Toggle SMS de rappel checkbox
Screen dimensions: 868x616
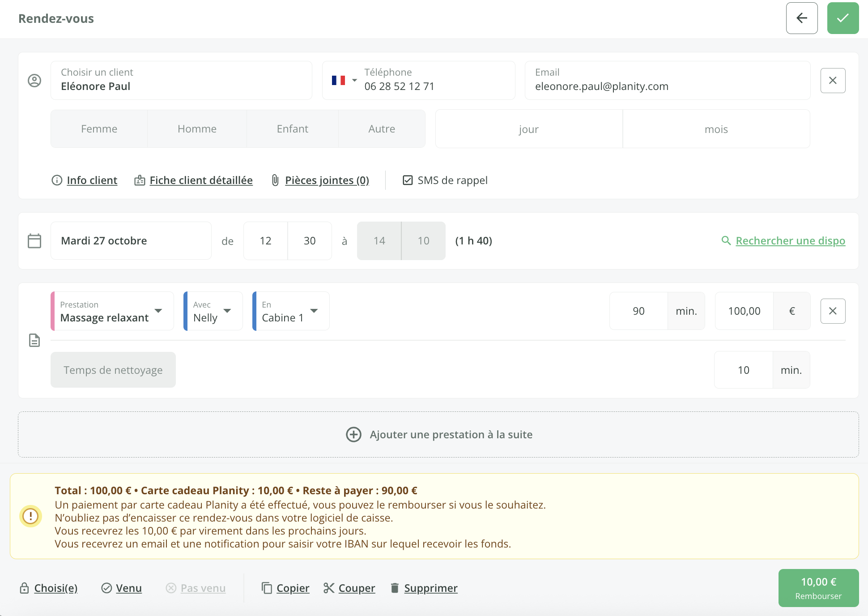coord(408,180)
